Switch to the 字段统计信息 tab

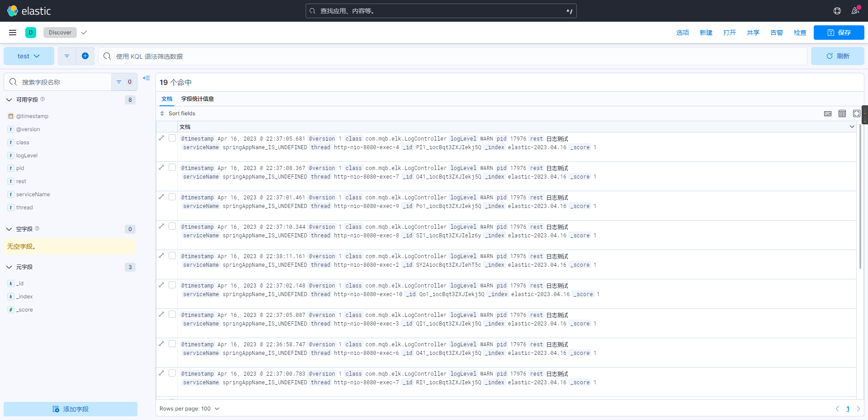click(x=197, y=99)
